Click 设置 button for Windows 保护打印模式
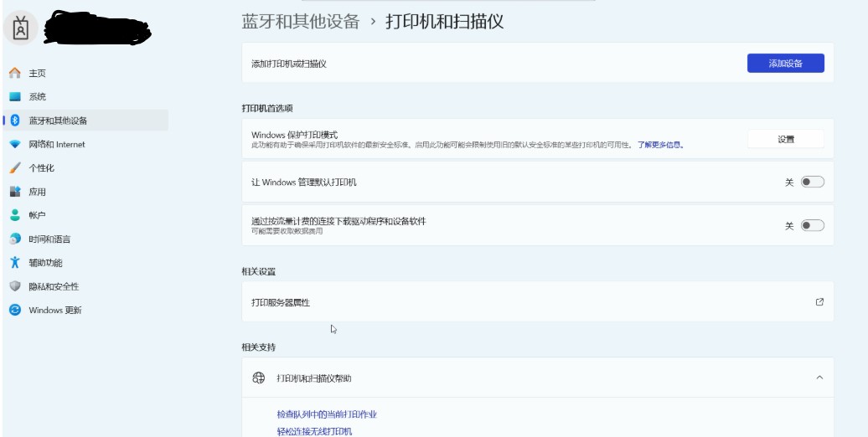The width and height of the screenshot is (868, 437). (x=786, y=140)
